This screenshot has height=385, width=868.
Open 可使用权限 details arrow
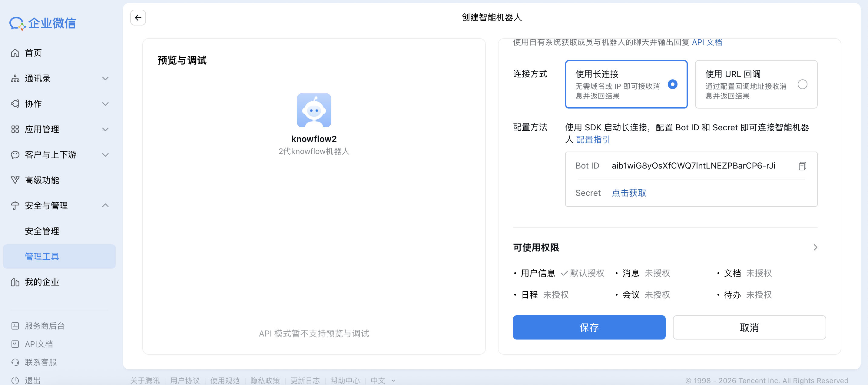815,247
